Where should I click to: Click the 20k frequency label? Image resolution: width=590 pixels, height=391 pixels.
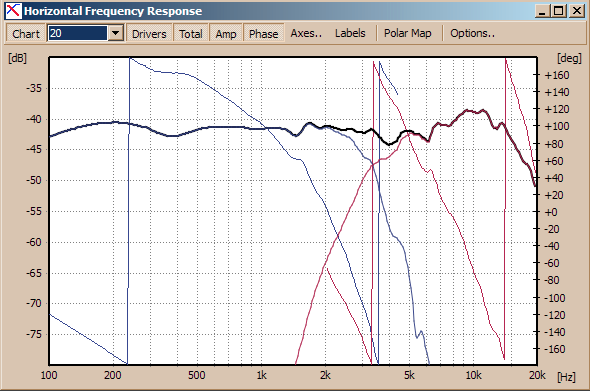tap(537, 375)
